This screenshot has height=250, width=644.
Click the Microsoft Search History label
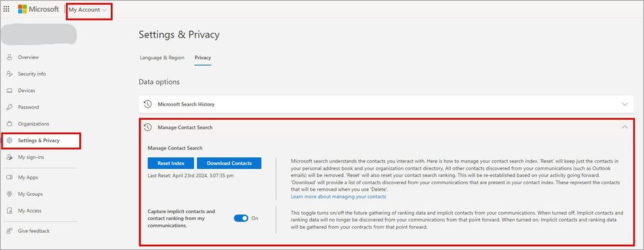coord(186,104)
